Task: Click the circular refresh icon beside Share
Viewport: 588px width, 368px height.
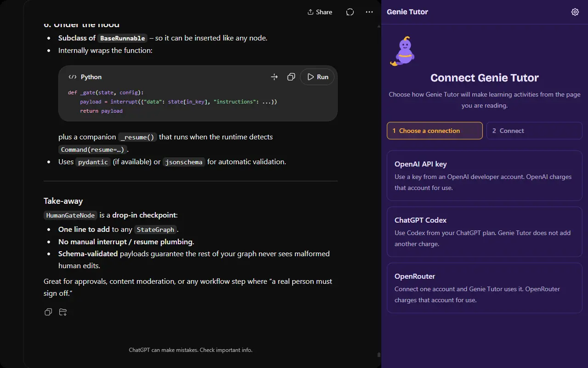Action: (x=350, y=12)
